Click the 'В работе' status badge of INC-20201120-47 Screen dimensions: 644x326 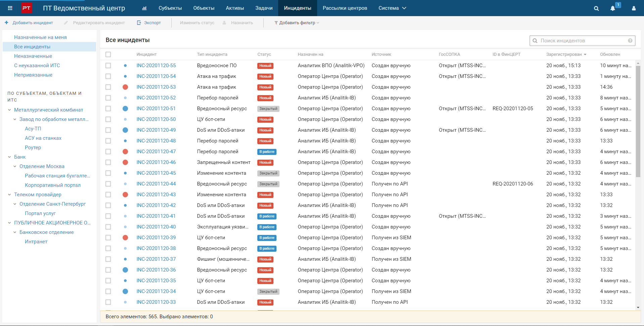267,152
